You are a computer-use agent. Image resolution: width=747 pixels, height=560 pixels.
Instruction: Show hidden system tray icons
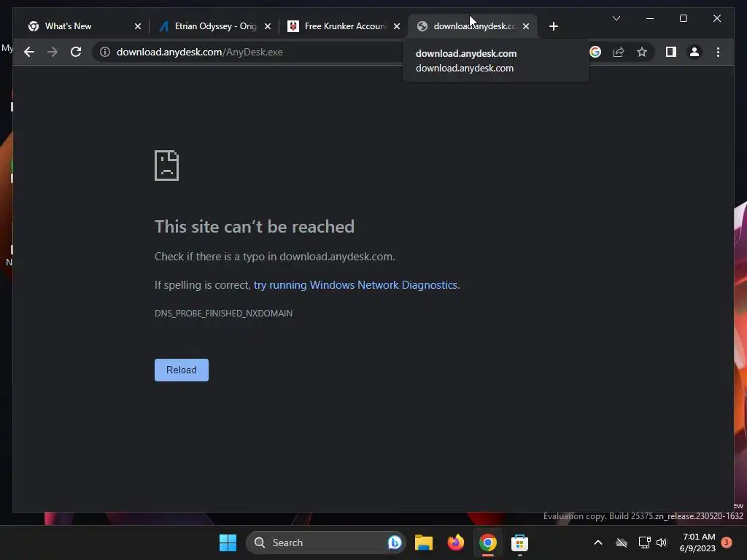pyautogui.click(x=598, y=542)
